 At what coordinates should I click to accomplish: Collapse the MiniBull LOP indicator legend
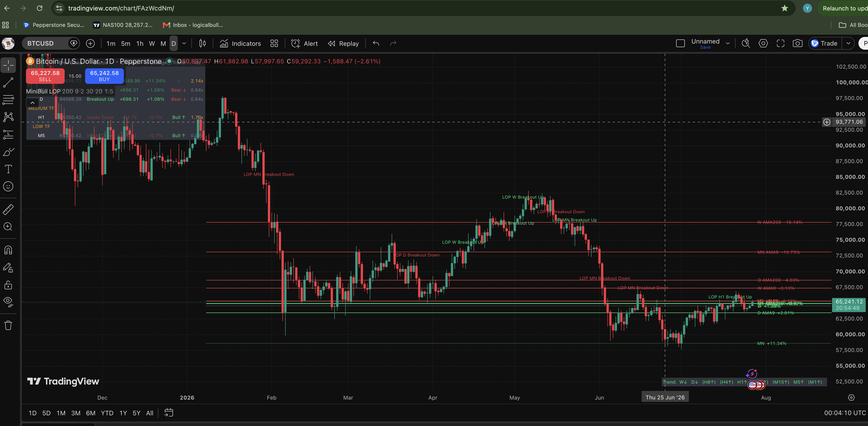click(x=33, y=103)
